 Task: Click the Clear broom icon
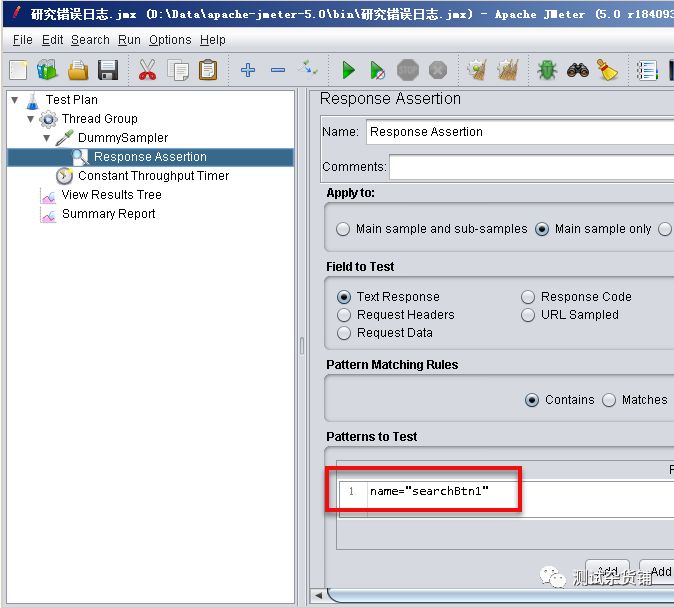pos(478,70)
